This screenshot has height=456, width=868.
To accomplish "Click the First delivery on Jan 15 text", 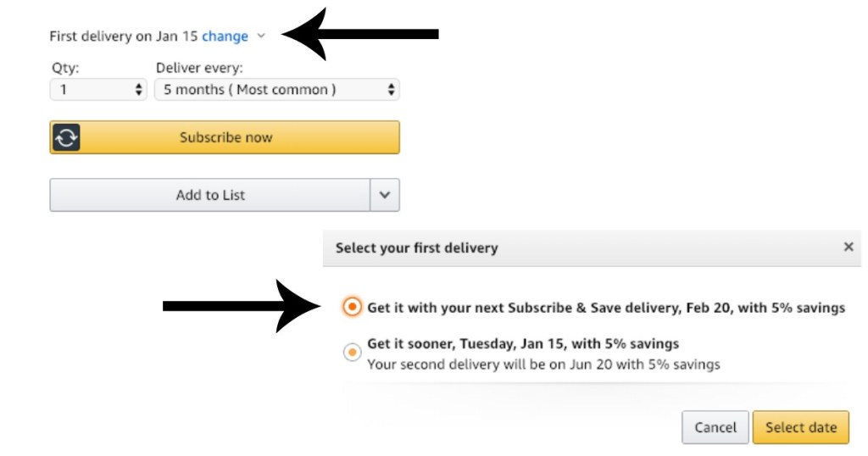I will (x=123, y=36).
